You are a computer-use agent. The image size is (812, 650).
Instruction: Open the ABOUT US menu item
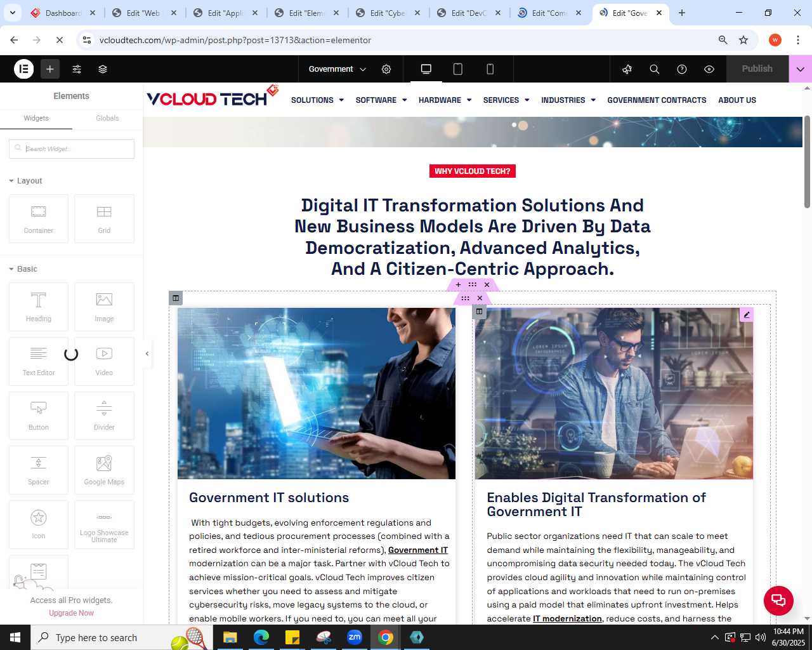737,100
